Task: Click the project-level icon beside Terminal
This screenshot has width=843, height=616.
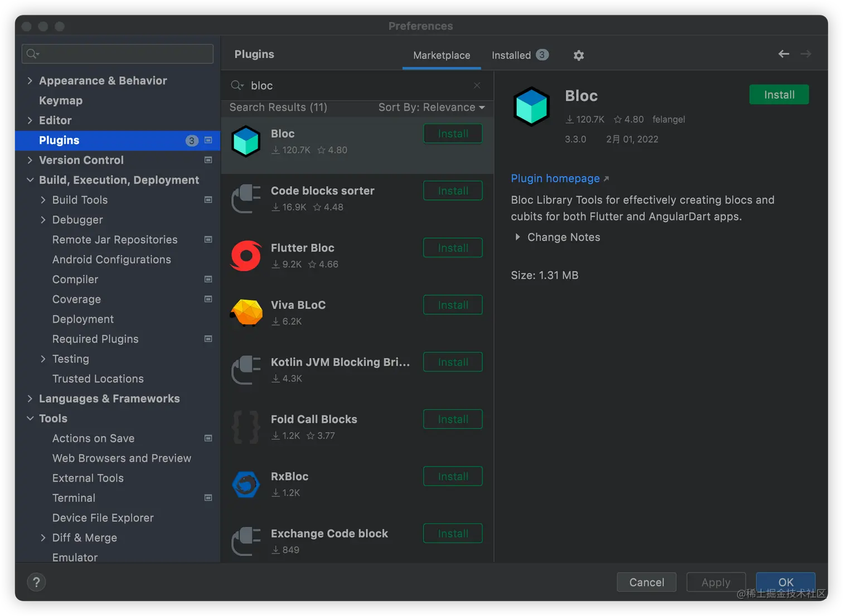Action: point(208,498)
